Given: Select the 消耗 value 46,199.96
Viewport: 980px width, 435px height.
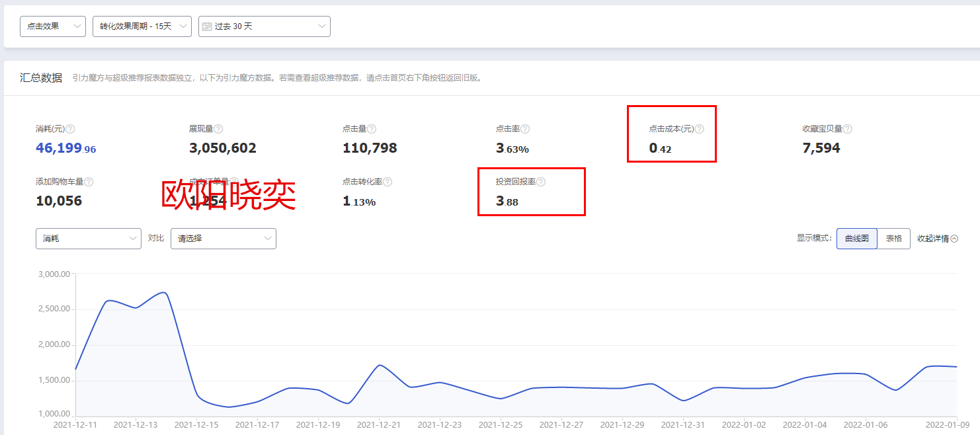Looking at the screenshot, I should (66, 149).
